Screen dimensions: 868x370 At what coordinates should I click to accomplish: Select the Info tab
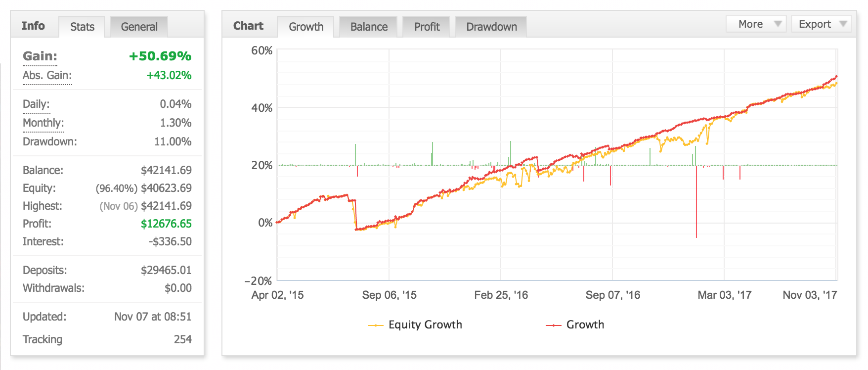(33, 26)
